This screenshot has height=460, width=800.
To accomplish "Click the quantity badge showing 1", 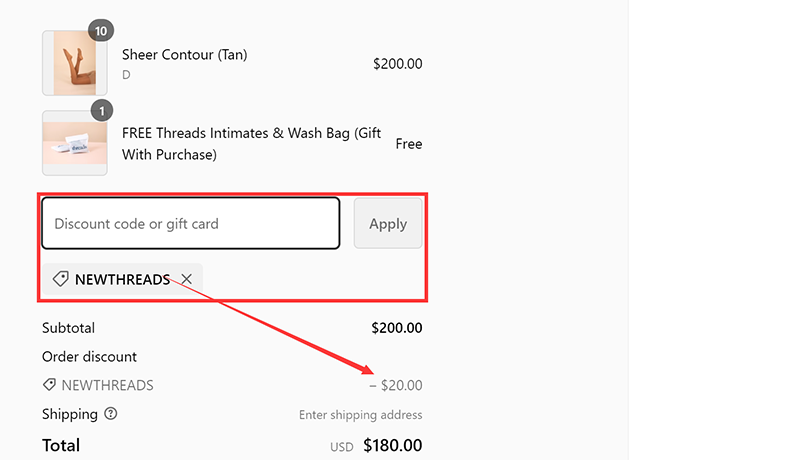I will (99, 110).
